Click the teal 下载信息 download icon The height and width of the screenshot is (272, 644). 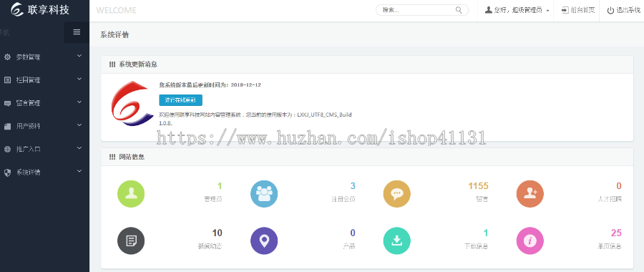click(396, 241)
